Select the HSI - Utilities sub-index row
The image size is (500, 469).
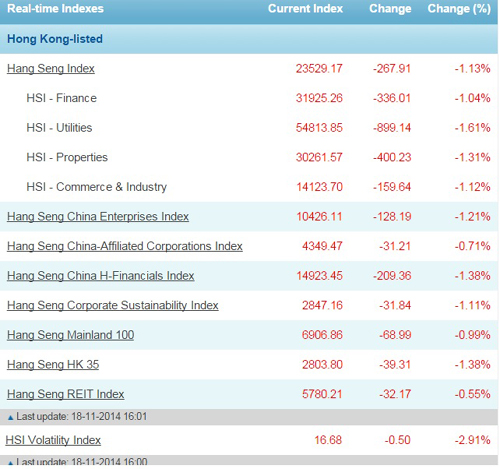click(x=249, y=128)
